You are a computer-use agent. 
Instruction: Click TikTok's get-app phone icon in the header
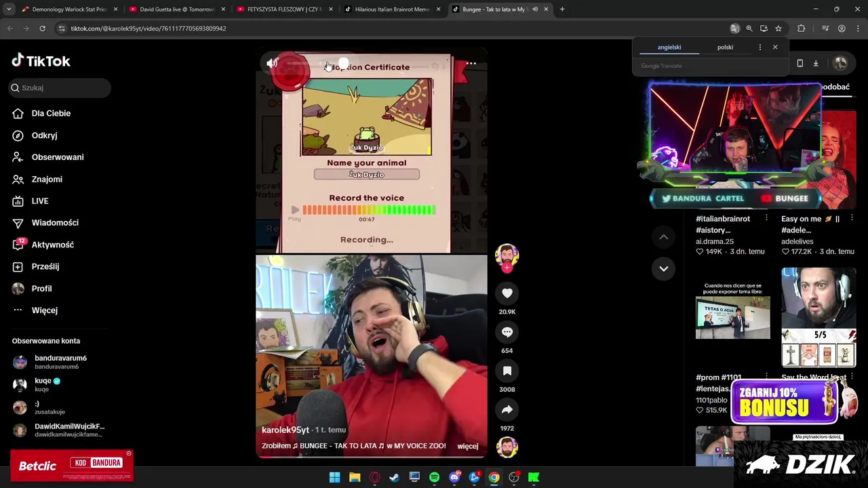(x=800, y=63)
